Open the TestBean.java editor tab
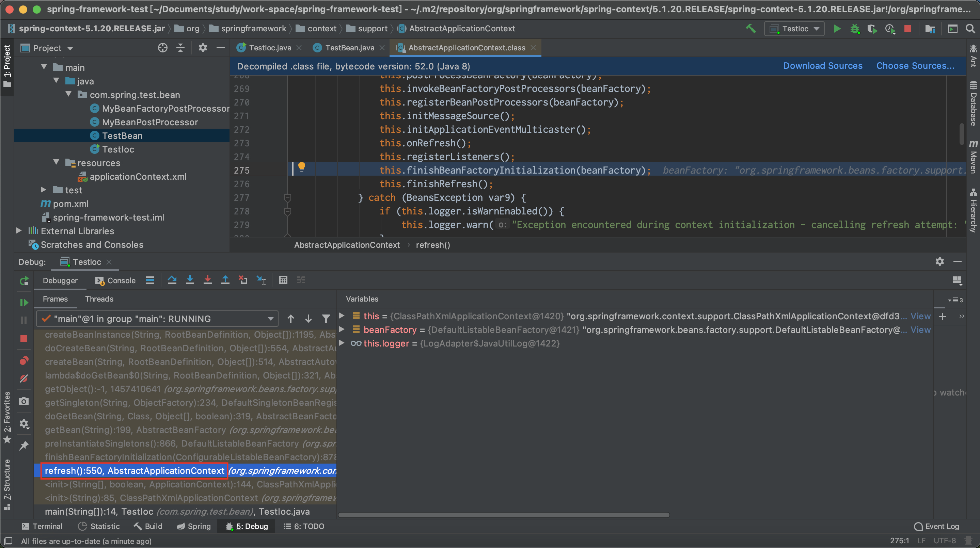Screen dimensions: 980x548 pyautogui.click(x=349, y=48)
